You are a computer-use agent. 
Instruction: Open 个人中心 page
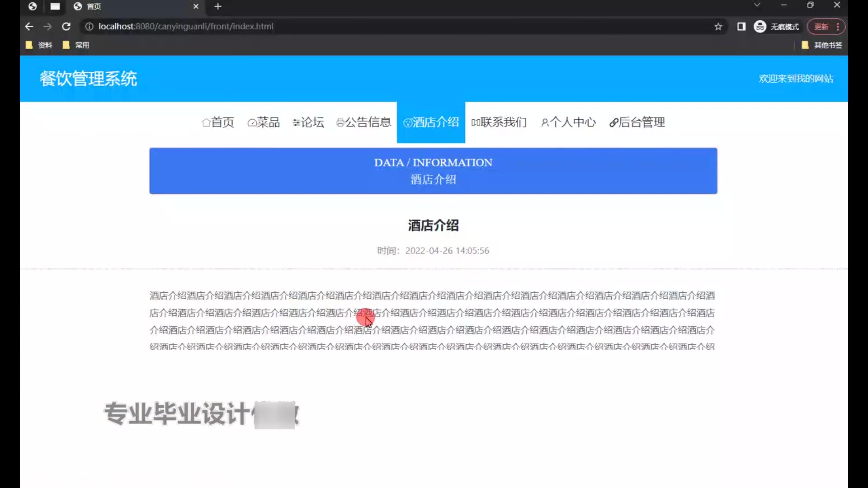pos(568,122)
